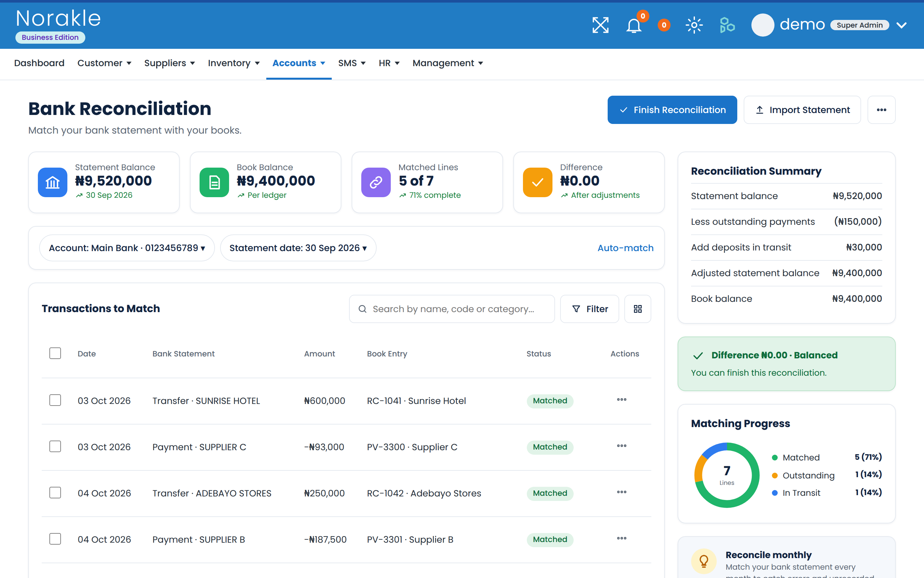Click the blue In Transit legend dot

775,493
